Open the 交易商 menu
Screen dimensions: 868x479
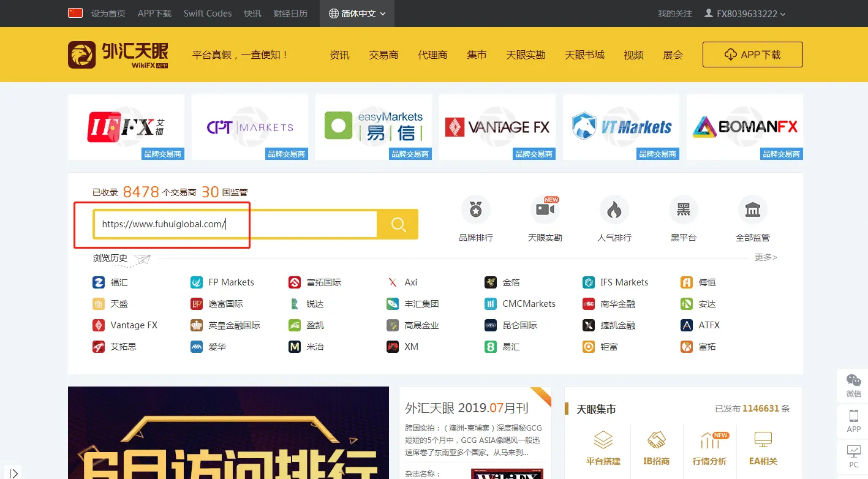(383, 55)
